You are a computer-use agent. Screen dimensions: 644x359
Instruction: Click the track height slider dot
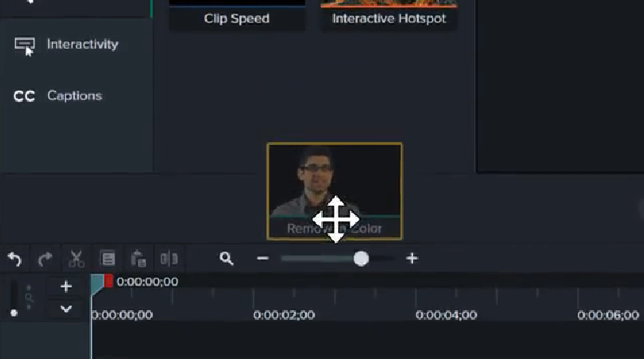coord(14,313)
